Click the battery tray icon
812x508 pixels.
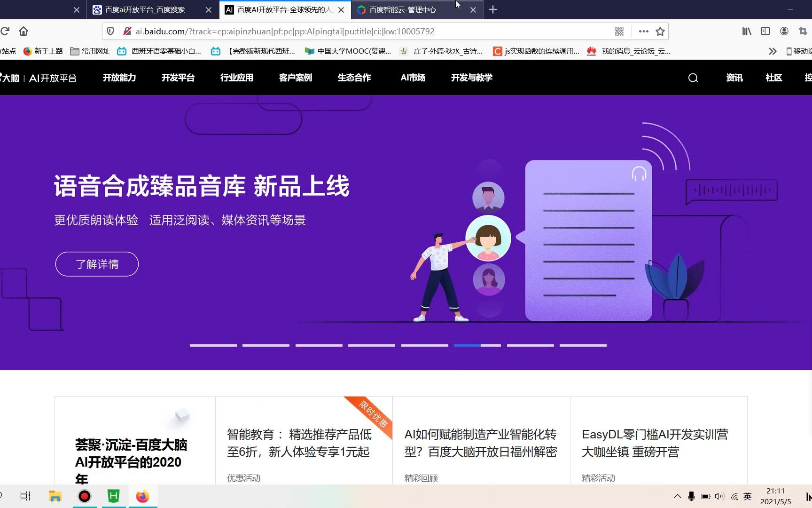pos(706,496)
